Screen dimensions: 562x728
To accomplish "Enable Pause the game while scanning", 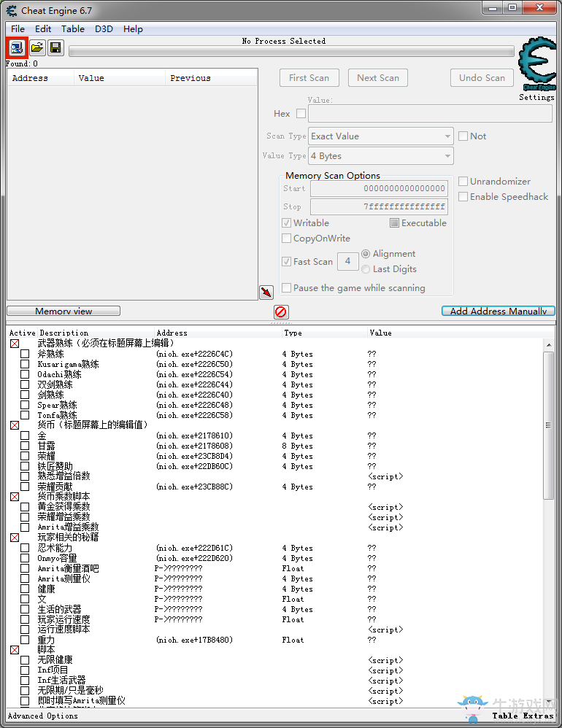I will [287, 288].
